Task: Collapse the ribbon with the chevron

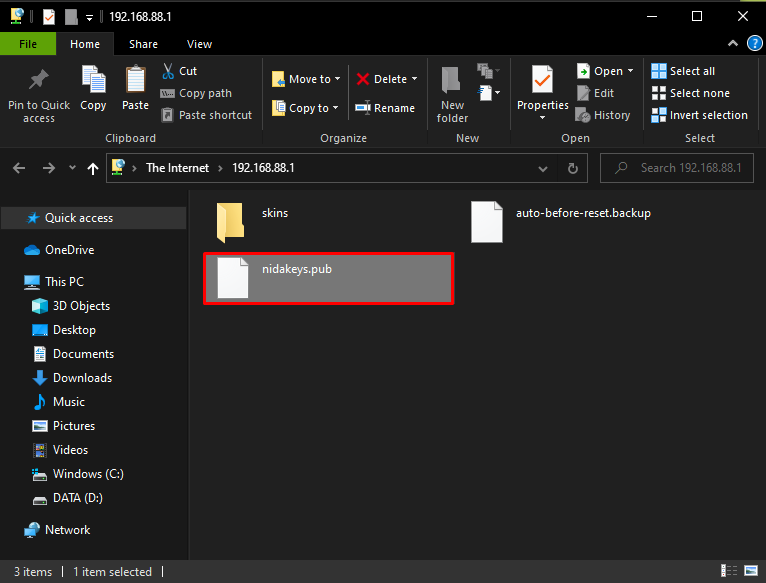Action: click(733, 43)
